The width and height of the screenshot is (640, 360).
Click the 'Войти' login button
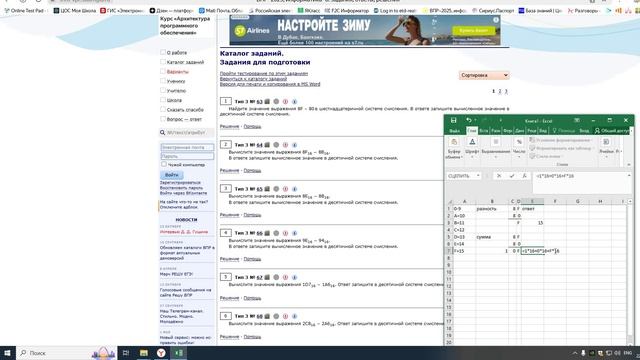171,175
